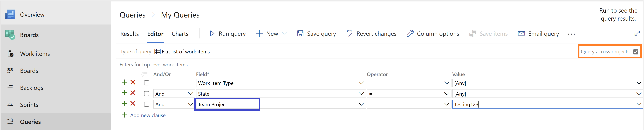
Task: Check the Team Project row checkbox
Action: (x=147, y=104)
